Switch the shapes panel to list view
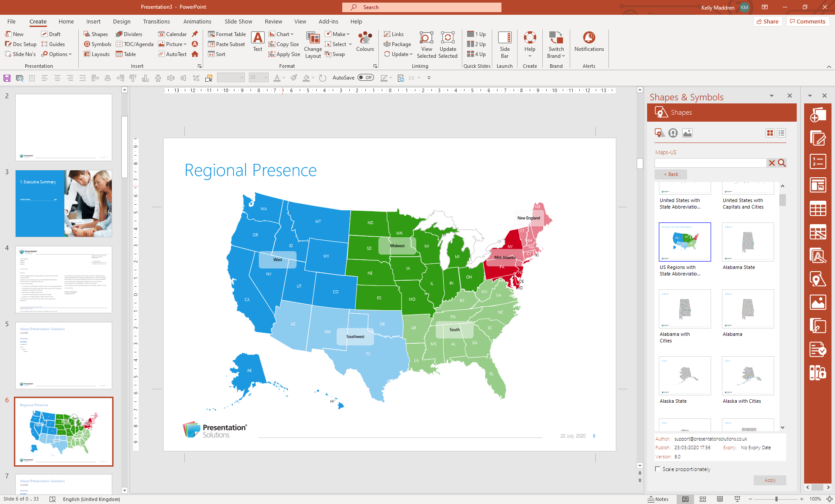Screen dimensions: 835x504 tap(781, 133)
